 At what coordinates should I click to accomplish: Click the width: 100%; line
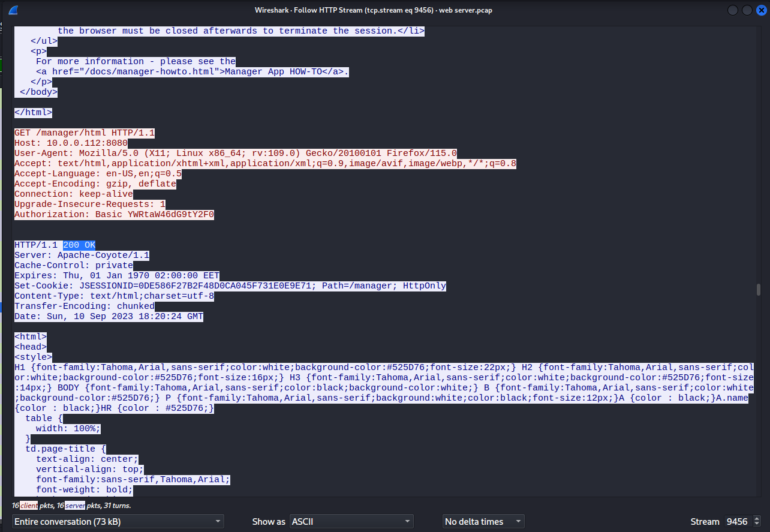click(x=68, y=428)
